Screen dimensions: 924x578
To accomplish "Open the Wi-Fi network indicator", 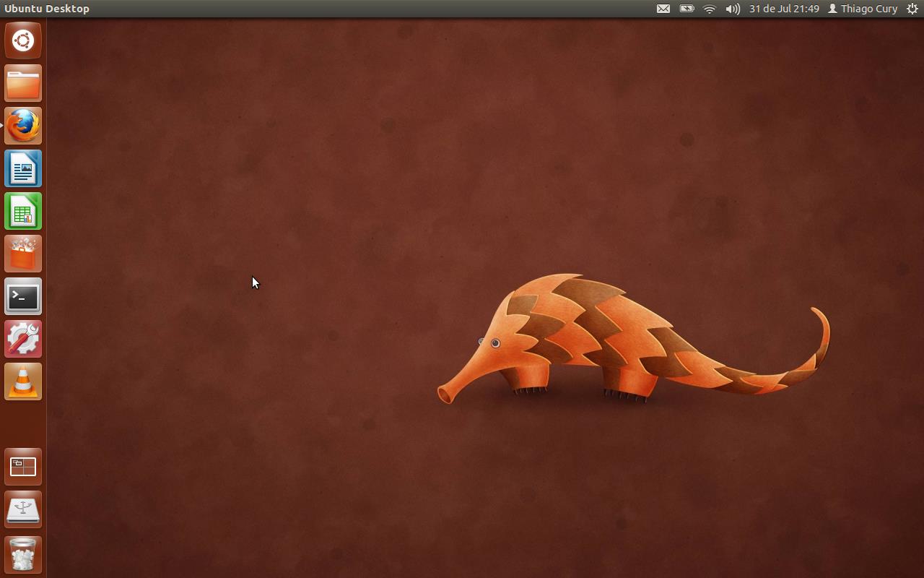I will click(x=710, y=9).
